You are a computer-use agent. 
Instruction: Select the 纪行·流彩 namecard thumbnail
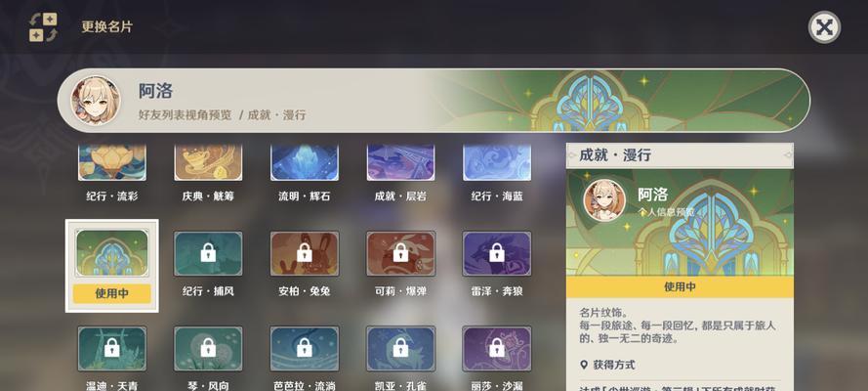[112, 162]
